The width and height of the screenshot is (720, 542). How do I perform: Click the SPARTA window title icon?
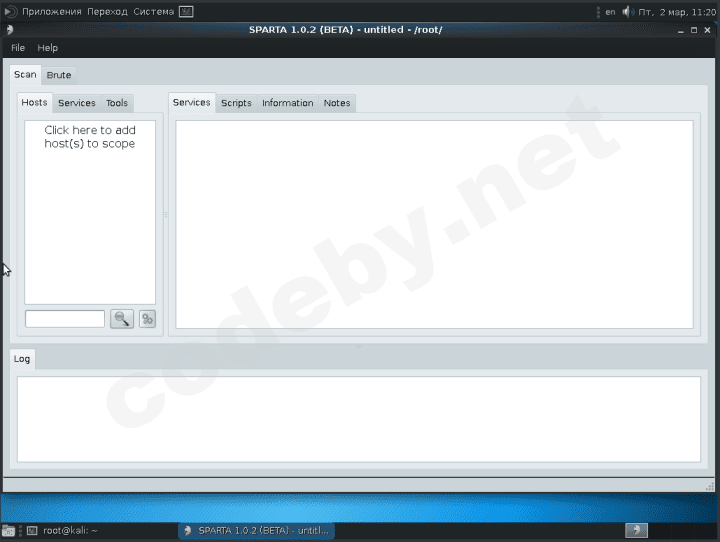tap(10, 30)
